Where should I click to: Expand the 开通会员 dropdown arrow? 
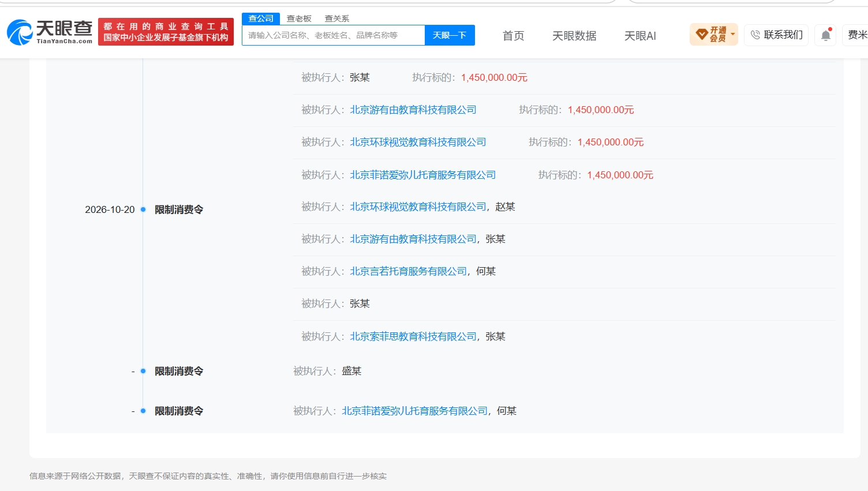733,35
